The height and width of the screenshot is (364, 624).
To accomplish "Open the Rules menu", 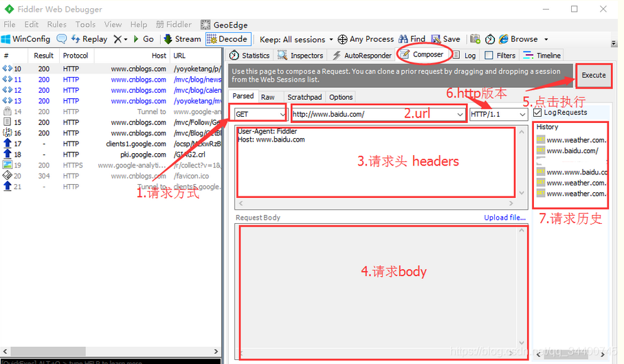I will tap(57, 25).
